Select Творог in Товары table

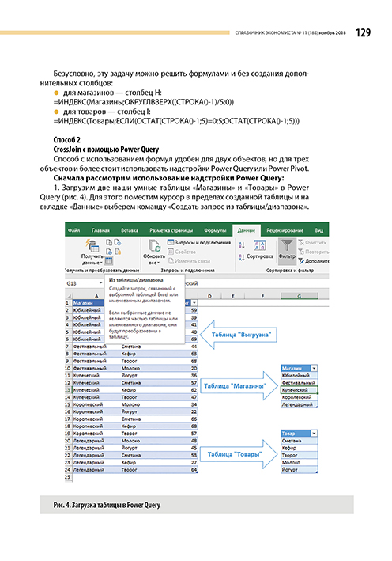click(x=299, y=456)
